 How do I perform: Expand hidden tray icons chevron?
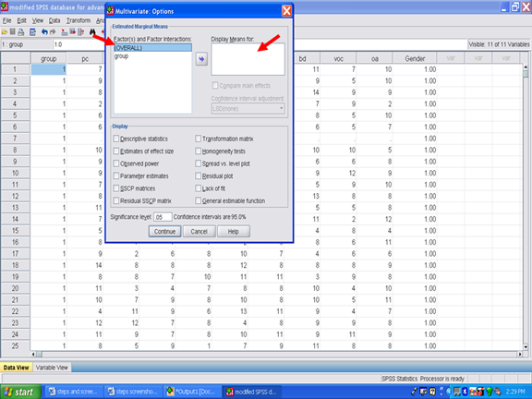pos(449,392)
